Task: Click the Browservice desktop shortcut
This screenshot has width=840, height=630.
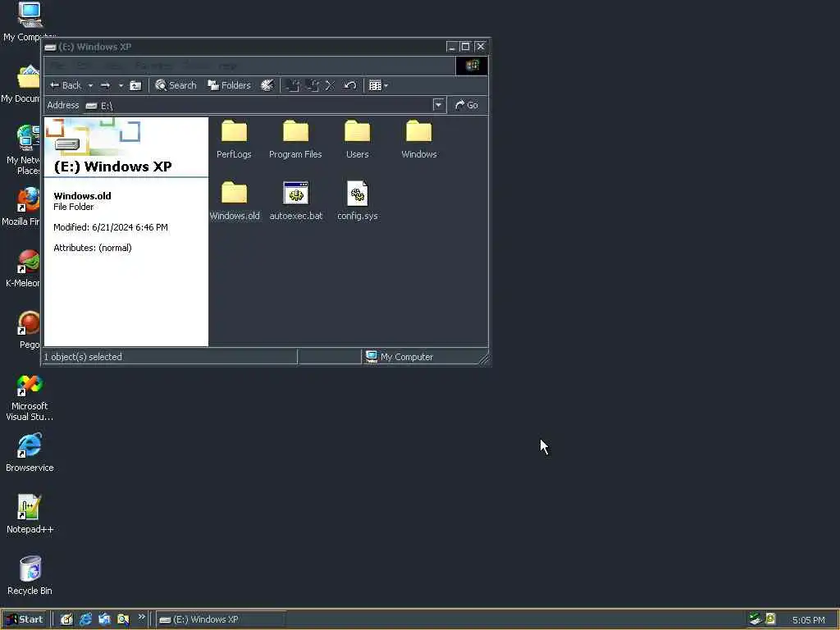Action: click(30, 453)
